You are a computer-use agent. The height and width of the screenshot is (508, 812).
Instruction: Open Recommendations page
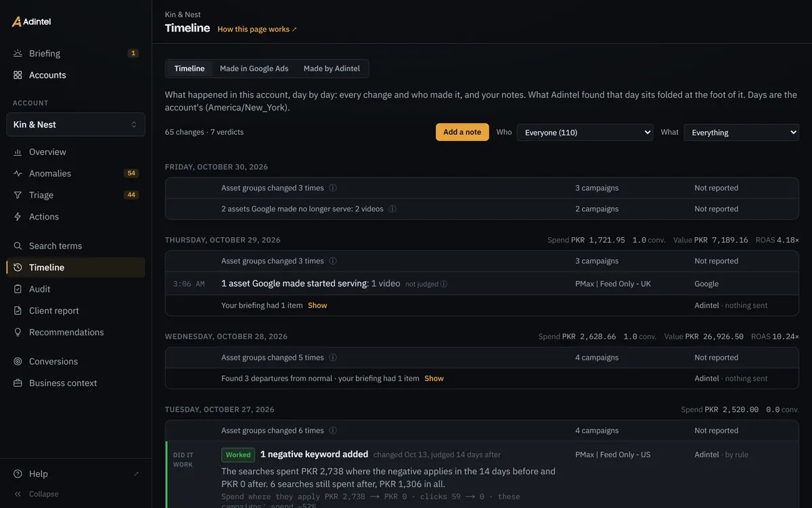[76, 333]
